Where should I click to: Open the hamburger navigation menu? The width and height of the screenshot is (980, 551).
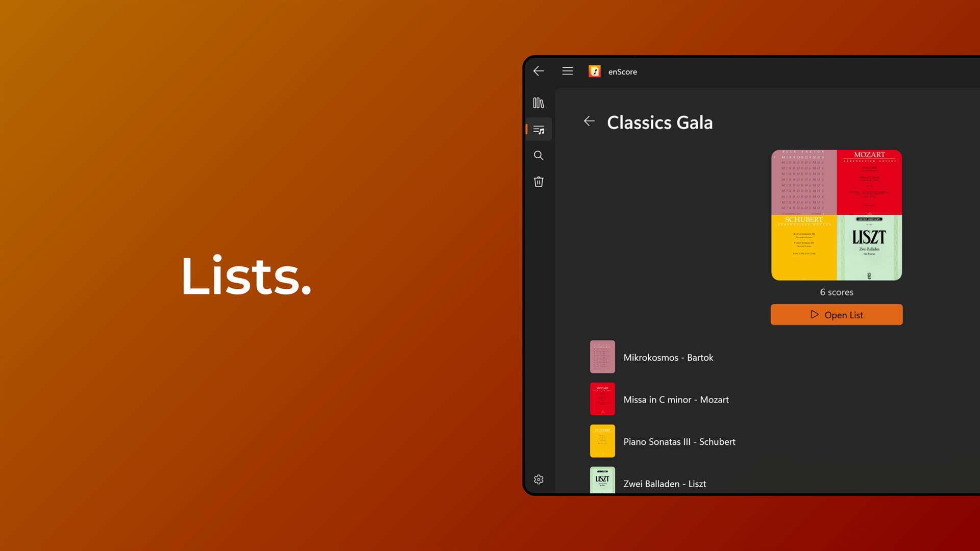pos(568,71)
